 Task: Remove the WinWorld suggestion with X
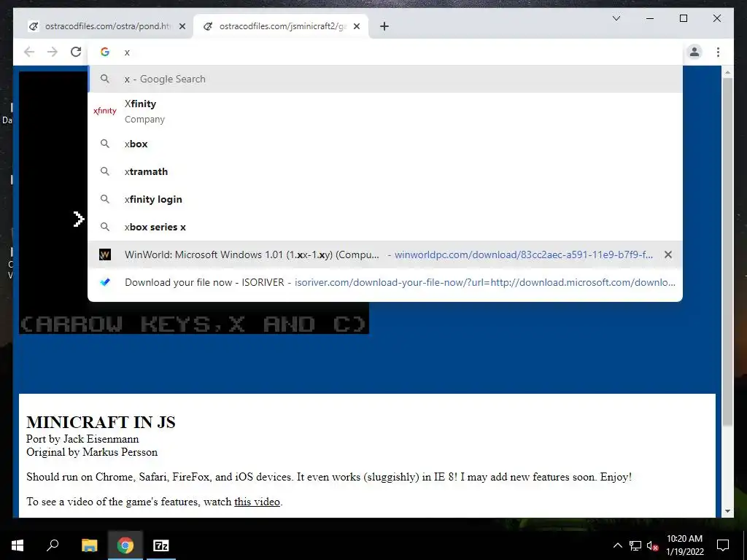(668, 254)
